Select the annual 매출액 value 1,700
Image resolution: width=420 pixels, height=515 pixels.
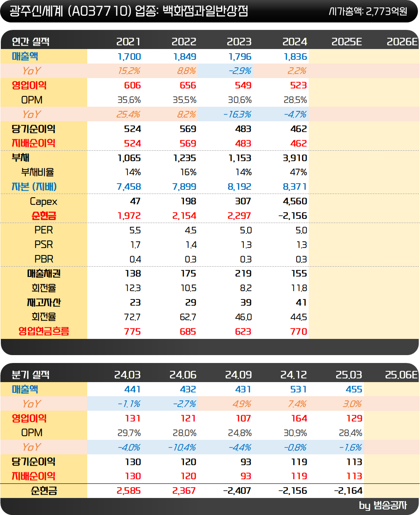129,56
